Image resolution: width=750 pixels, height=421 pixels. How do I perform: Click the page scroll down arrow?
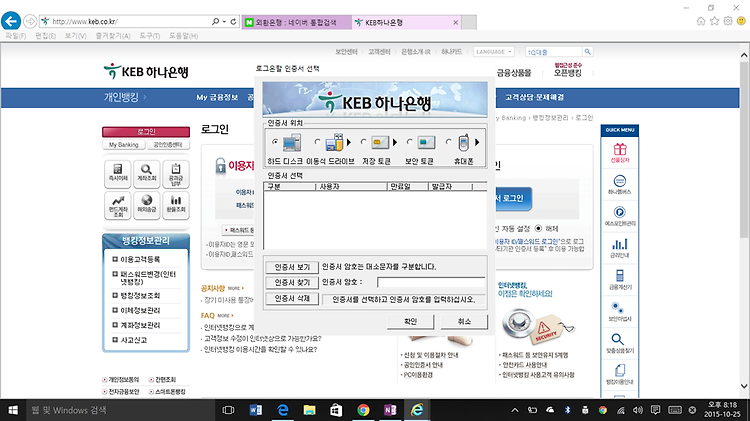coord(744,386)
